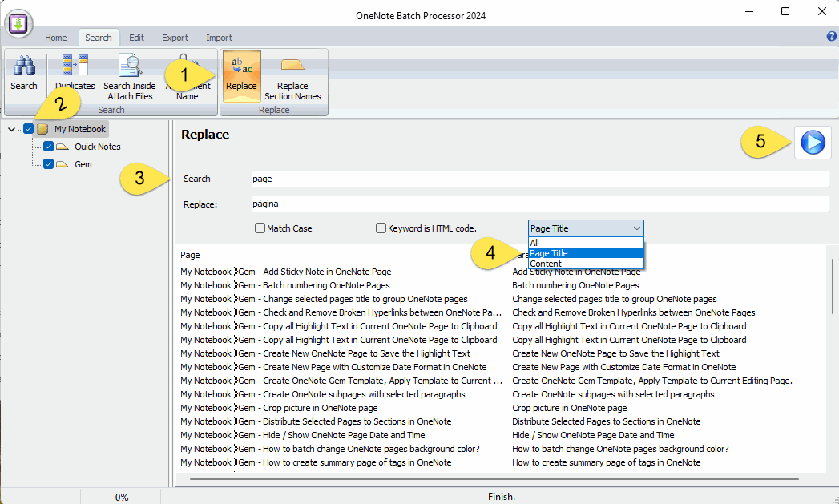Switch to the Import tab
The height and width of the screenshot is (504, 839).
(219, 38)
